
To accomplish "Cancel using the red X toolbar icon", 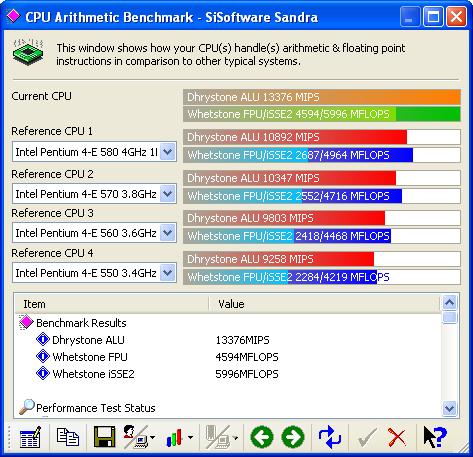I will coord(397,437).
